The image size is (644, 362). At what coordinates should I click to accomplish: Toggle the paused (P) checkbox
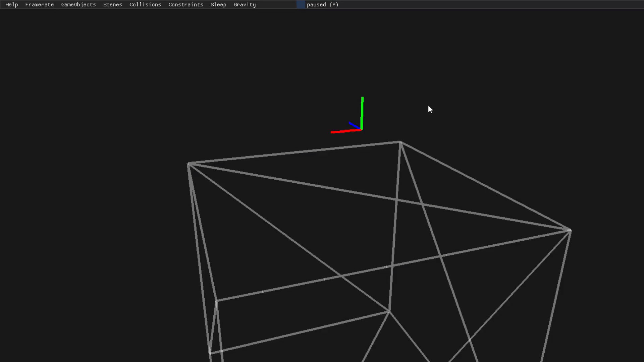(x=301, y=4)
